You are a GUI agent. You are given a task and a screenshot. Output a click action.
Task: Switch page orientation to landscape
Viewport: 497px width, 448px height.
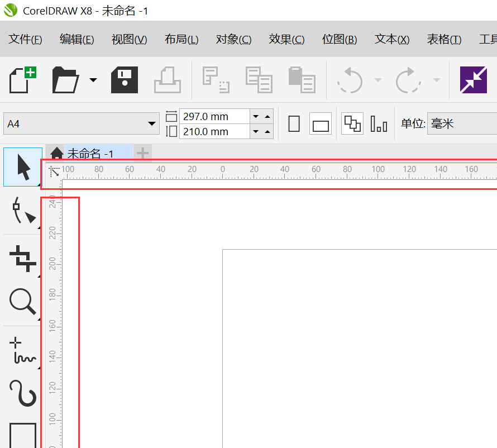click(x=320, y=123)
